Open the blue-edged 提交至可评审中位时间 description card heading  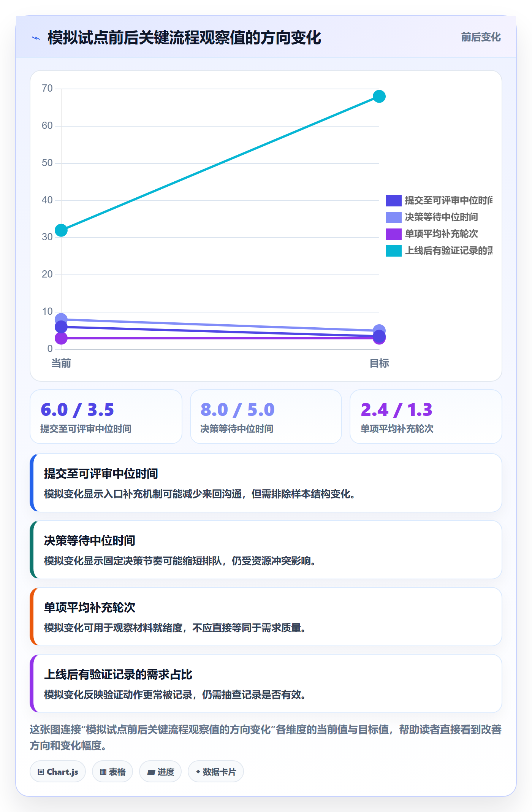(101, 474)
